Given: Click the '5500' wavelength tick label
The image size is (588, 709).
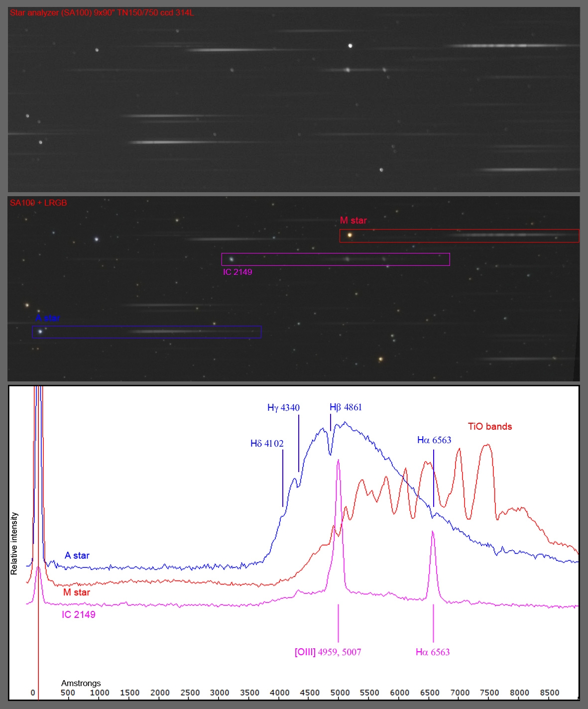Looking at the screenshot, I should click(x=369, y=693).
